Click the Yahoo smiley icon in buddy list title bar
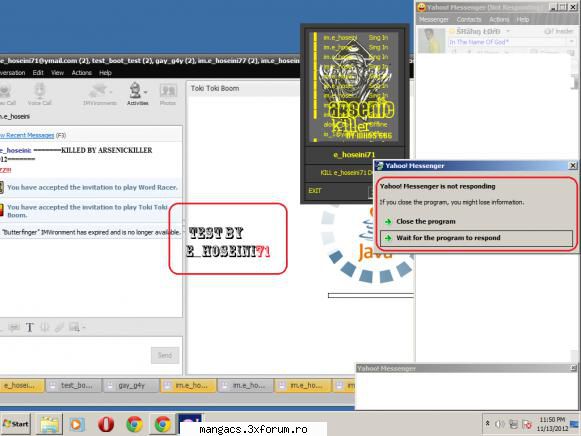581x436 pixels. pos(421,7)
